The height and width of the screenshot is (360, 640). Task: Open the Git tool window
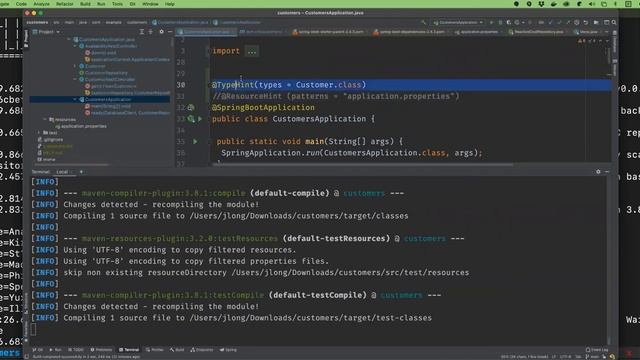(x=38, y=350)
